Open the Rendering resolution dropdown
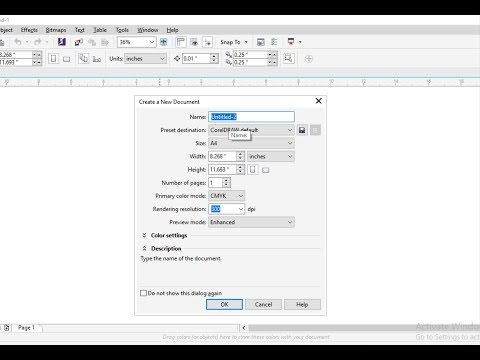480x360 pixels. click(x=241, y=209)
